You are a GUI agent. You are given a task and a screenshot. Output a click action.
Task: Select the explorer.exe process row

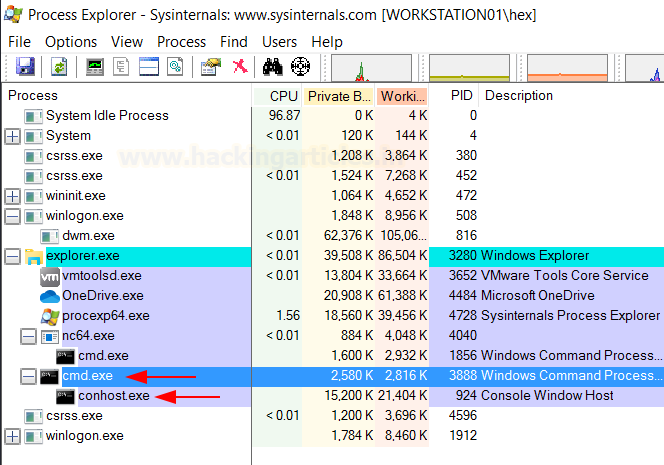[x=333, y=256]
